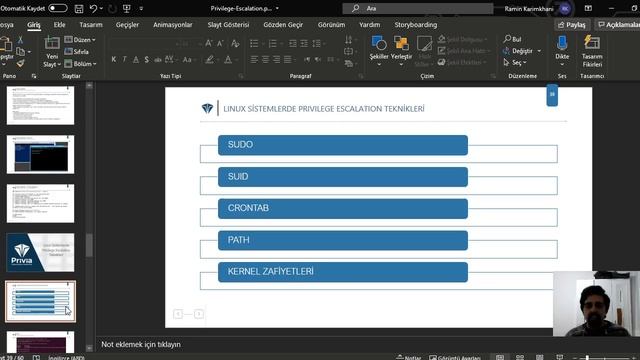Click the slide panel scrollbar thumb

(x=89, y=245)
